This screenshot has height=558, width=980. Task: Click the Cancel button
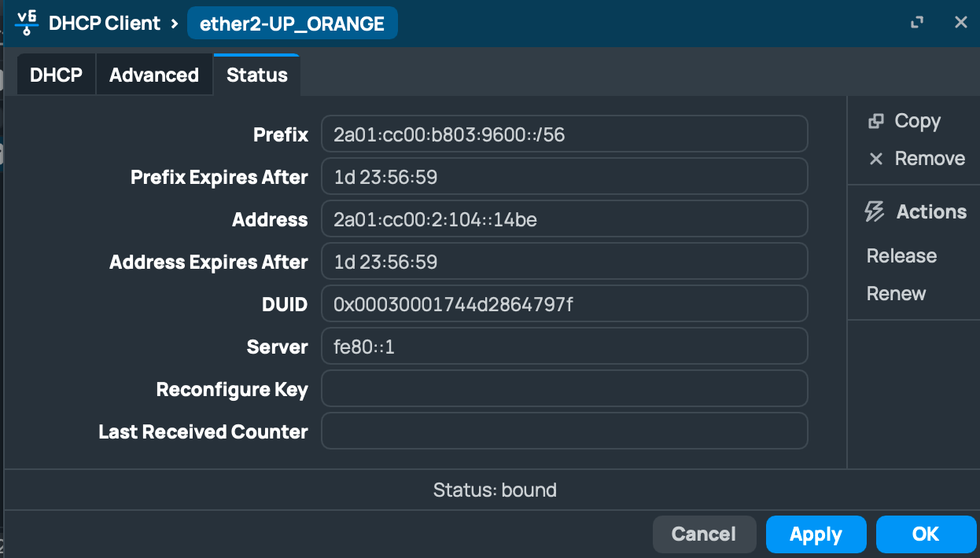tap(703, 534)
